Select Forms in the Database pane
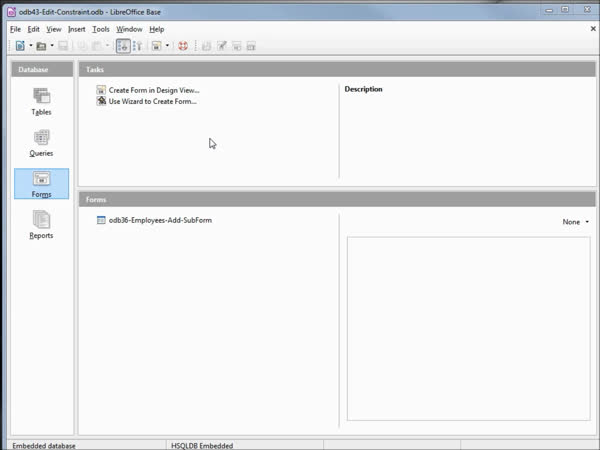This screenshot has width=600, height=450. point(41,184)
